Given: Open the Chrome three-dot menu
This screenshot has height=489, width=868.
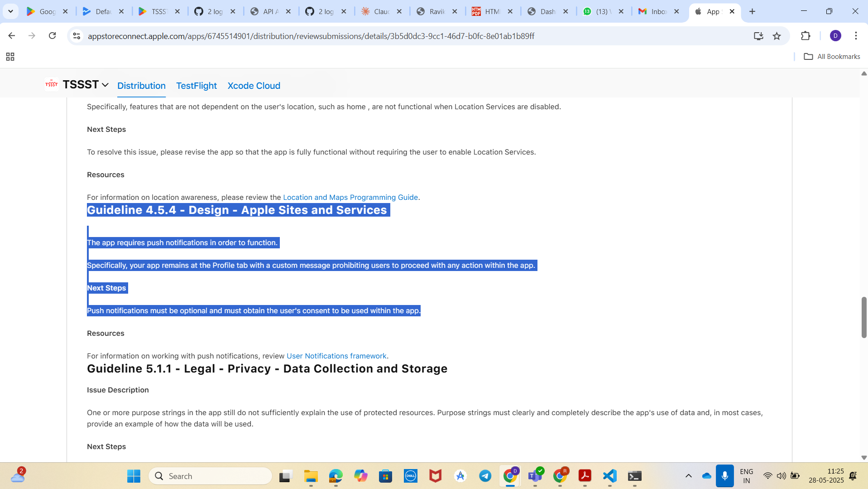Looking at the screenshot, I should tap(856, 36).
